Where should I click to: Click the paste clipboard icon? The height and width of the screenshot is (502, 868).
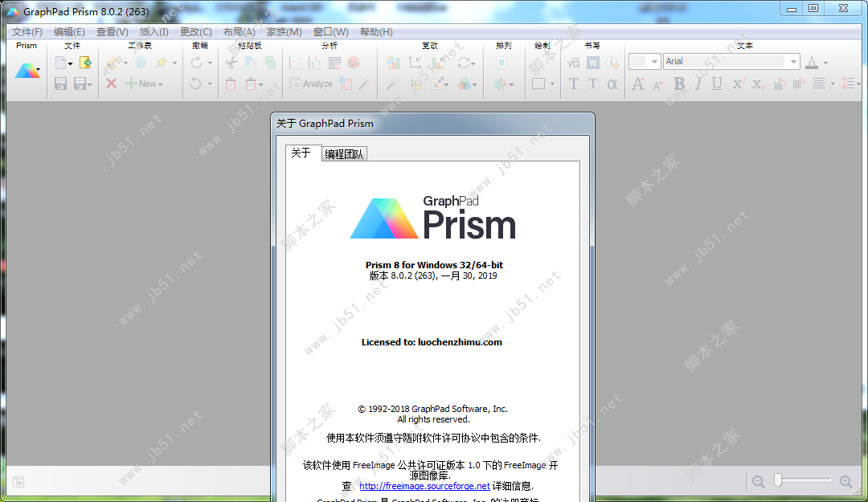(231, 84)
